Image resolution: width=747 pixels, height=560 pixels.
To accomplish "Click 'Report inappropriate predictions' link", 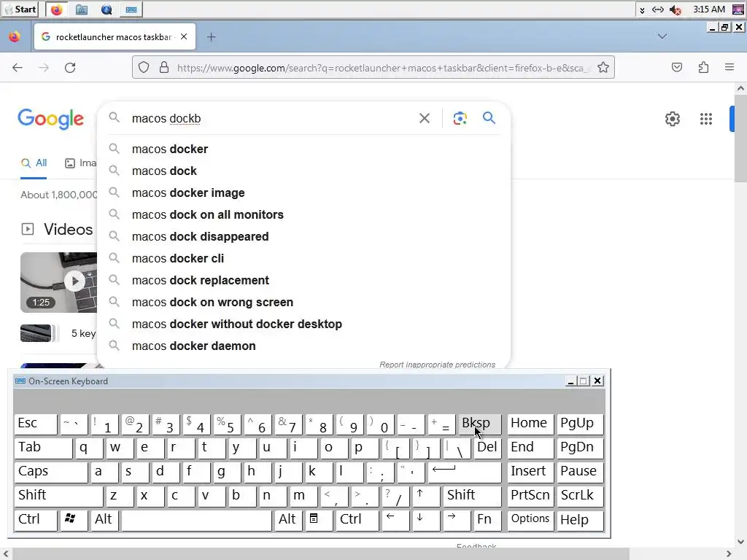I will (438, 365).
